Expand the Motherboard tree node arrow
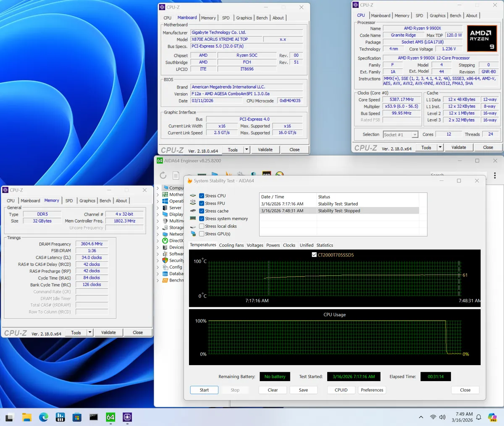The width and height of the screenshot is (504, 426). point(158,195)
